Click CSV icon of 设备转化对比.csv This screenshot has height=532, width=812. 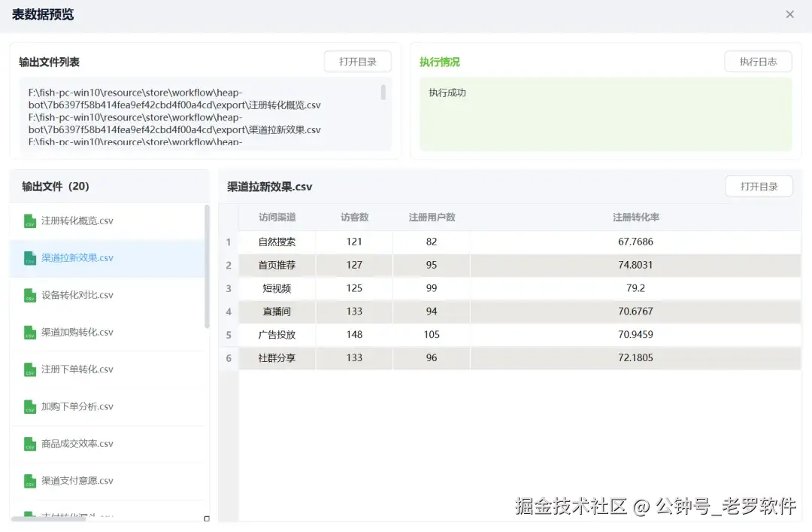[x=30, y=296]
